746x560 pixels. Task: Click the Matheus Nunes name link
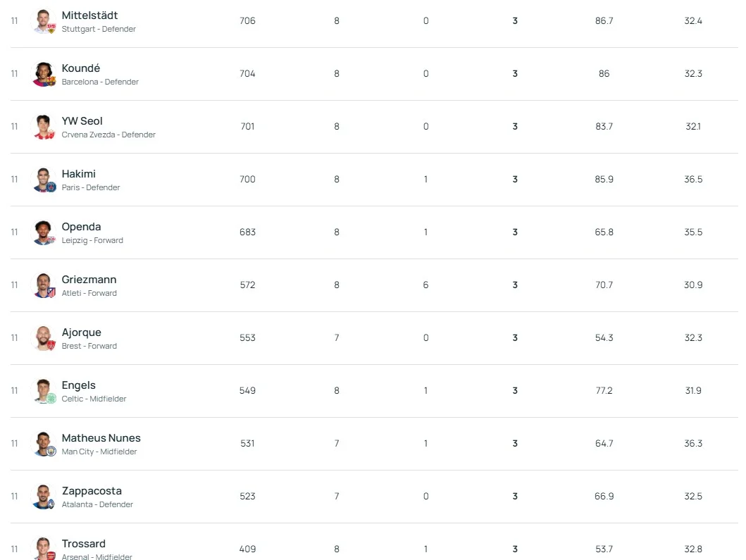101,438
